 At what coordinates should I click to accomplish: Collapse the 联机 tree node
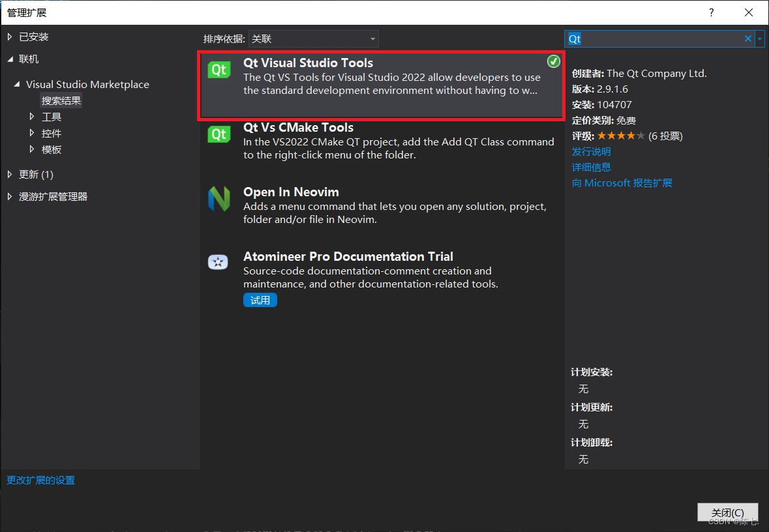click(x=10, y=59)
